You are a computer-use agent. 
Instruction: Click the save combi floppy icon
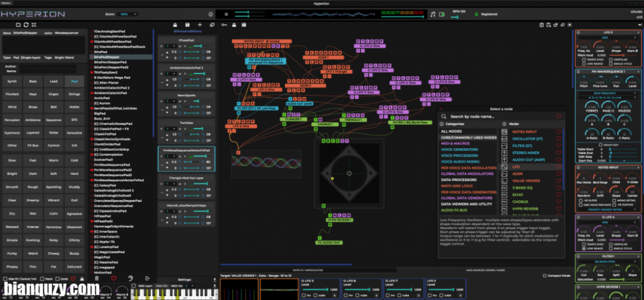pyautogui.click(x=187, y=25)
